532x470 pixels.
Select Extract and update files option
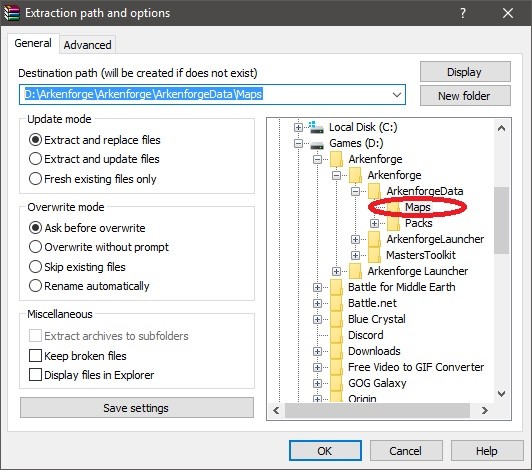(x=94, y=159)
